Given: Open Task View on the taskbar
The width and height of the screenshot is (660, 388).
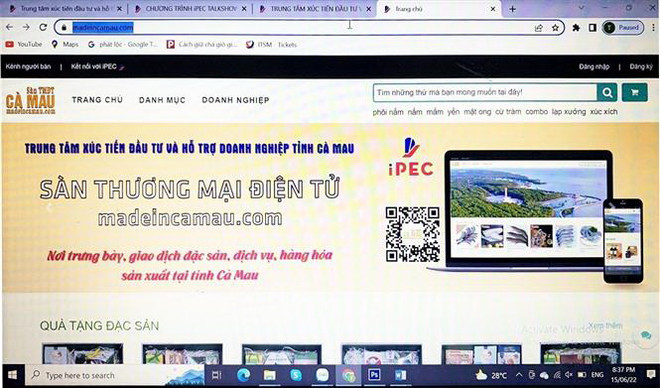Looking at the screenshot, I should tap(216, 375).
